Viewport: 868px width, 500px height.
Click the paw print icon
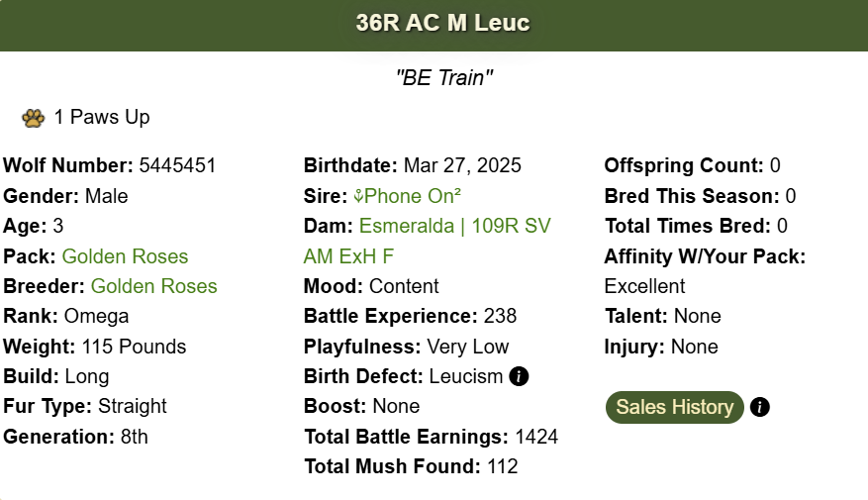(x=34, y=118)
